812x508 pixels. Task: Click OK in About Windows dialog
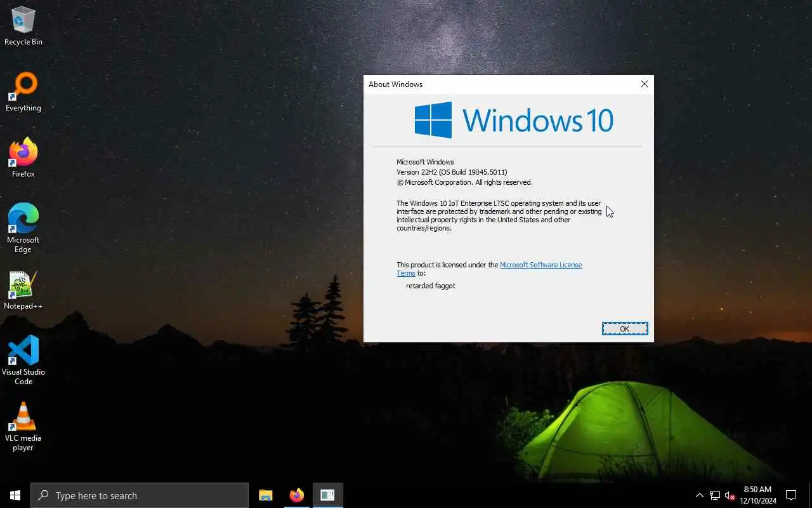(x=625, y=328)
